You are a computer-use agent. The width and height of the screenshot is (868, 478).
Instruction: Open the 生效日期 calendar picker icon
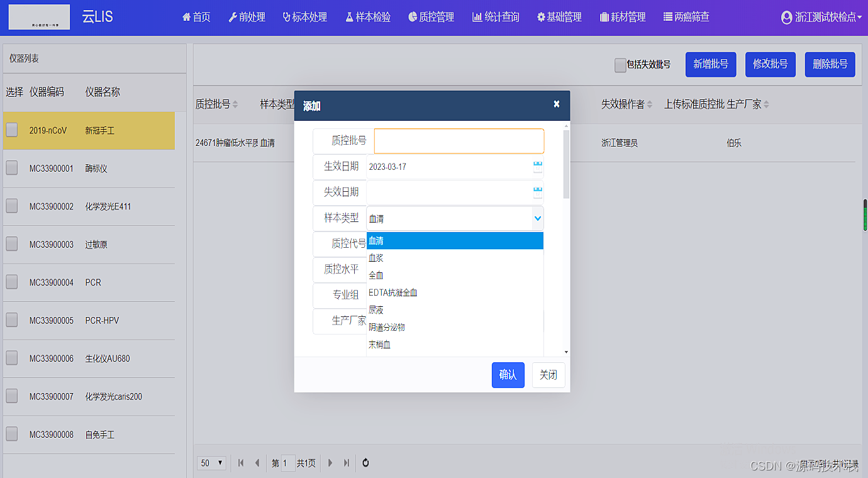[537, 167]
